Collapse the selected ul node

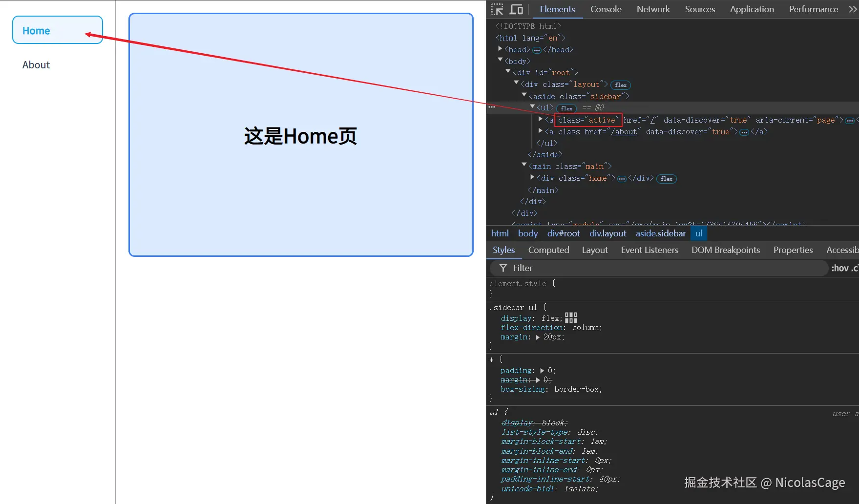click(x=533, y=106)
